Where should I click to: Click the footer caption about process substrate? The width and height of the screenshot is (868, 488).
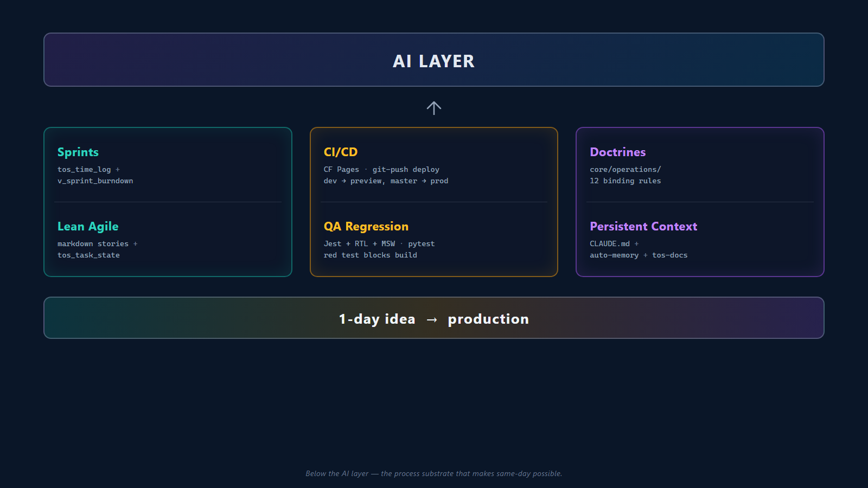pos(434,473)
